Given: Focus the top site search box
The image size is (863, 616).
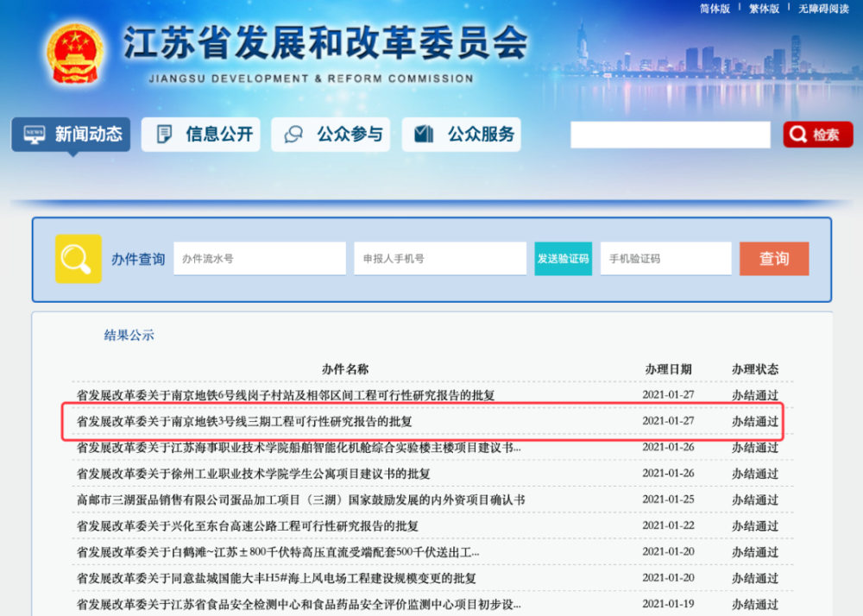Looking at the screenshot, I should (670, 135).
